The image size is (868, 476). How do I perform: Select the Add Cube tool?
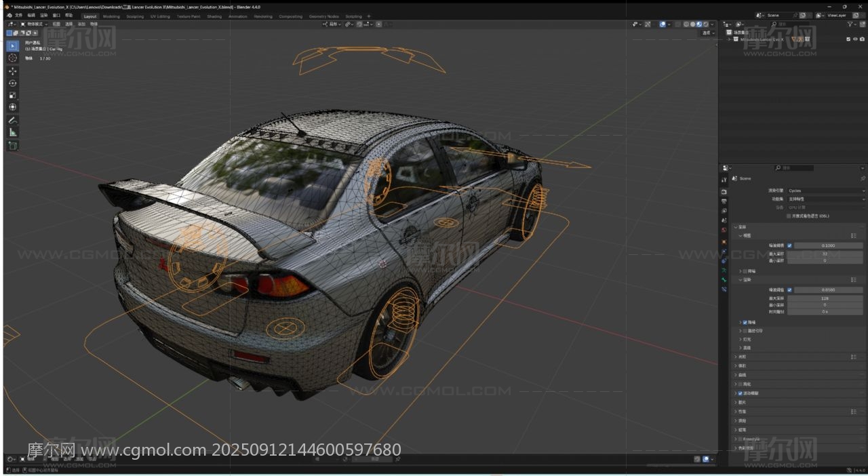coord(12,145)
